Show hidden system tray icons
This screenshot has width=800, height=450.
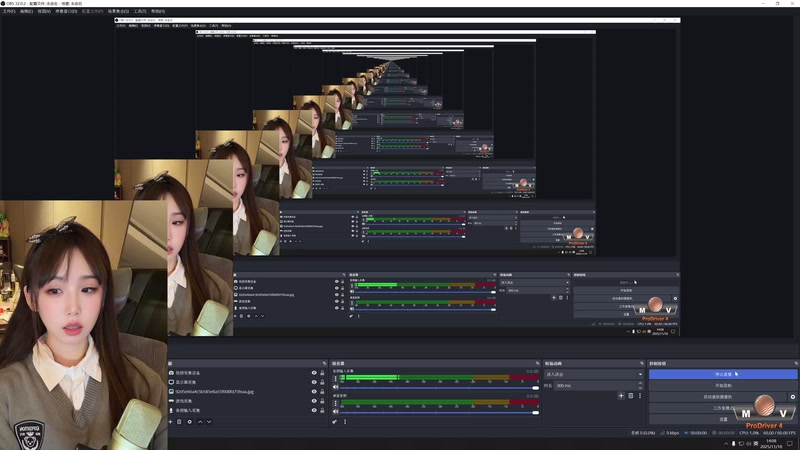pos(726,443)
